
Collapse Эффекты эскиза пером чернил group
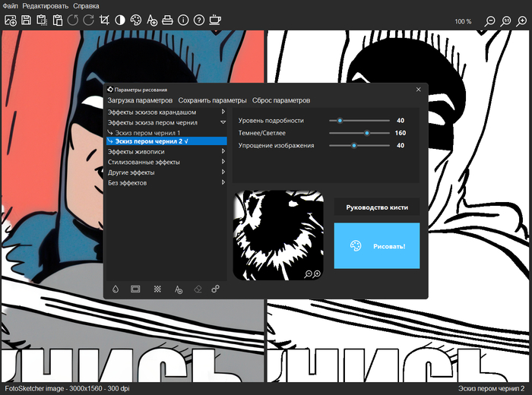pyautogui.click(x=223, y=122)
